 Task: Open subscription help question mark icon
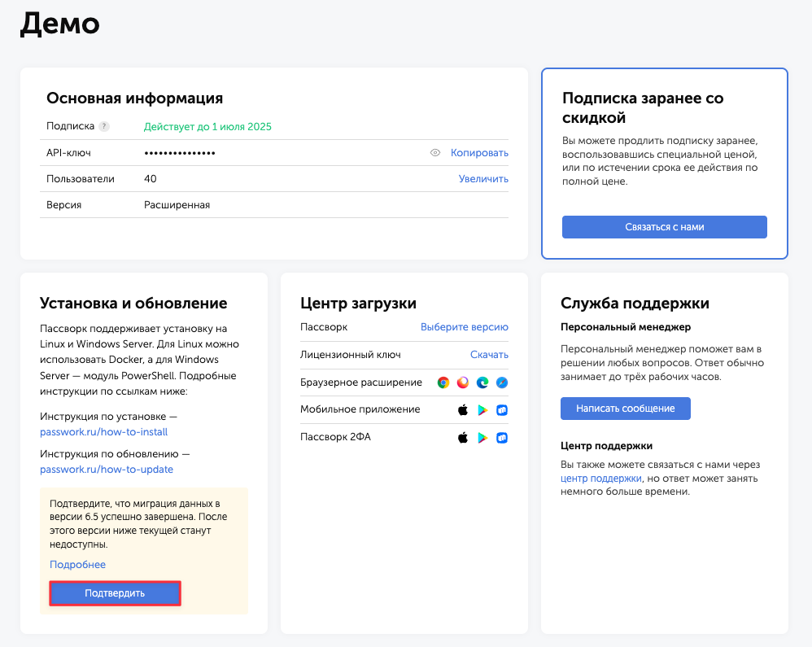tap(104, 126)
